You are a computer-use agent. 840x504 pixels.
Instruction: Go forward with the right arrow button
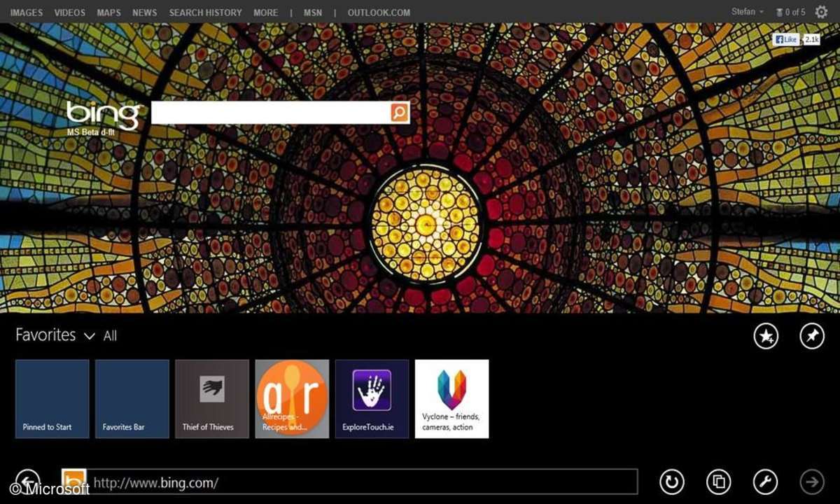coord(812,482)
